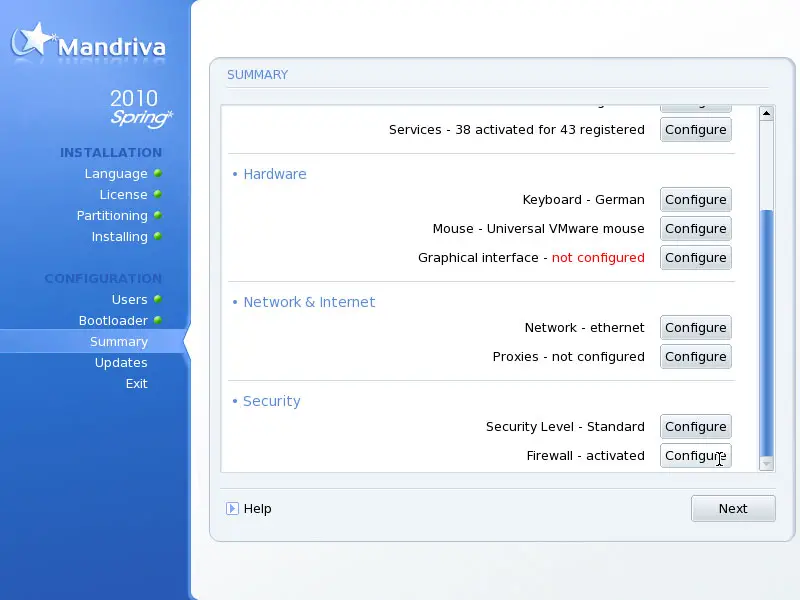Open Configure for Universal VMware mouse

(x=695, y=229)
